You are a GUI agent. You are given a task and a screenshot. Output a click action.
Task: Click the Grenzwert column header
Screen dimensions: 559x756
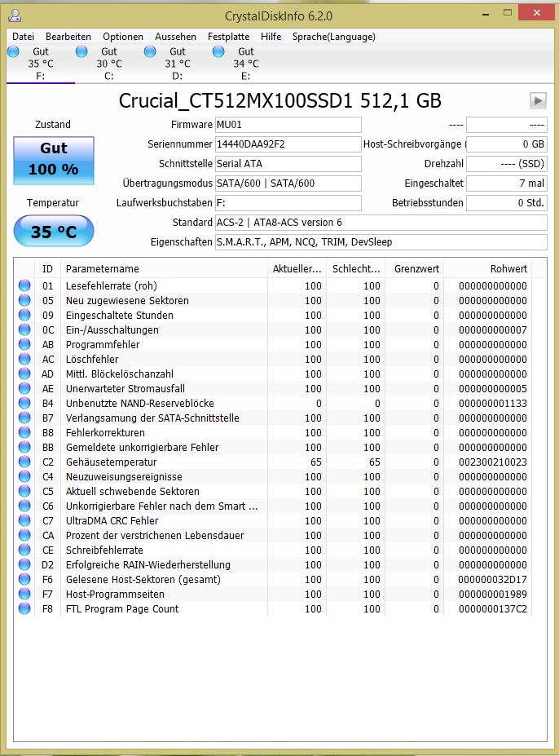415,268
